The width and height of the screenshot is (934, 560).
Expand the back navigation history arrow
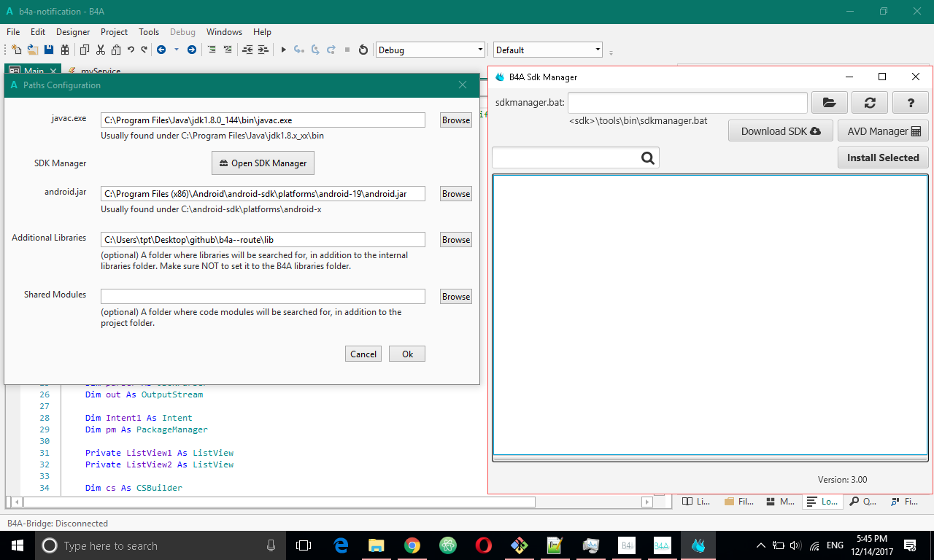[x=175, y=50]
